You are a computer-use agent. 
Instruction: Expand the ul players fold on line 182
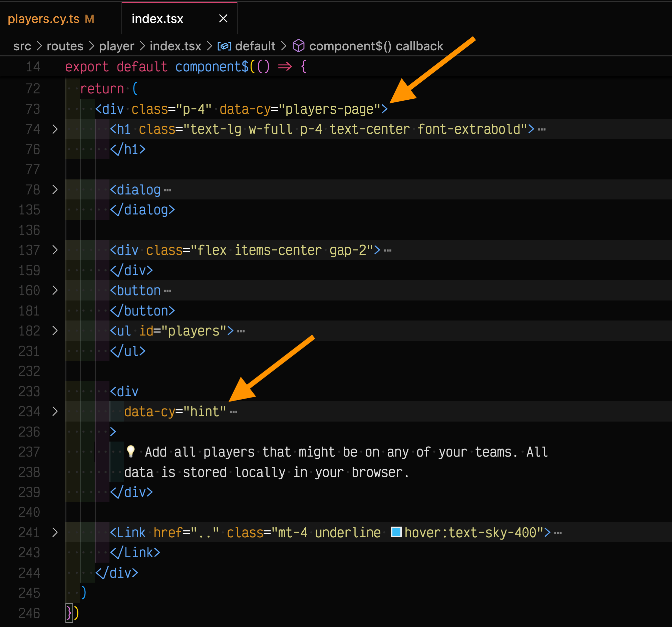point(55,331)
